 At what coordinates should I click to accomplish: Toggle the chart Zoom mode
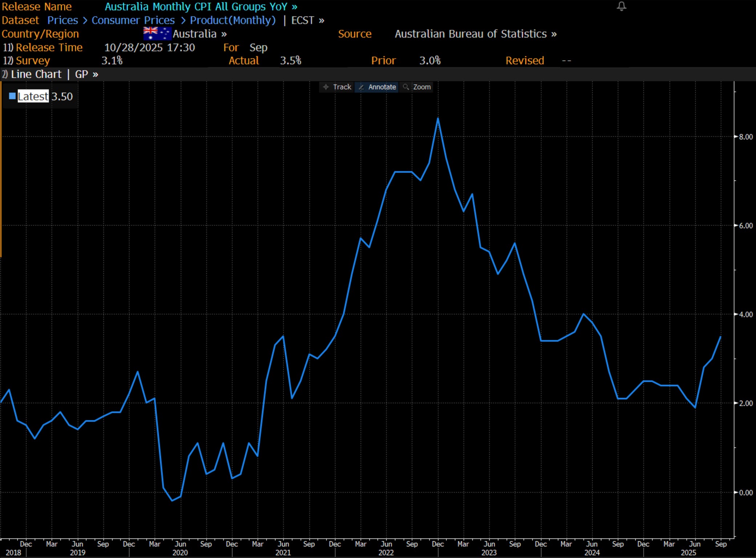tap(421, 87)
